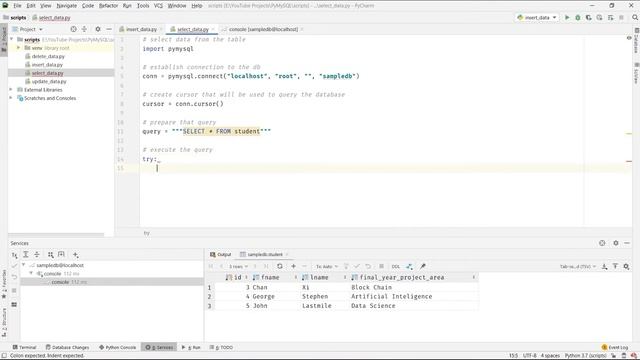Select the sampledb.student result tab

(264, 254)
